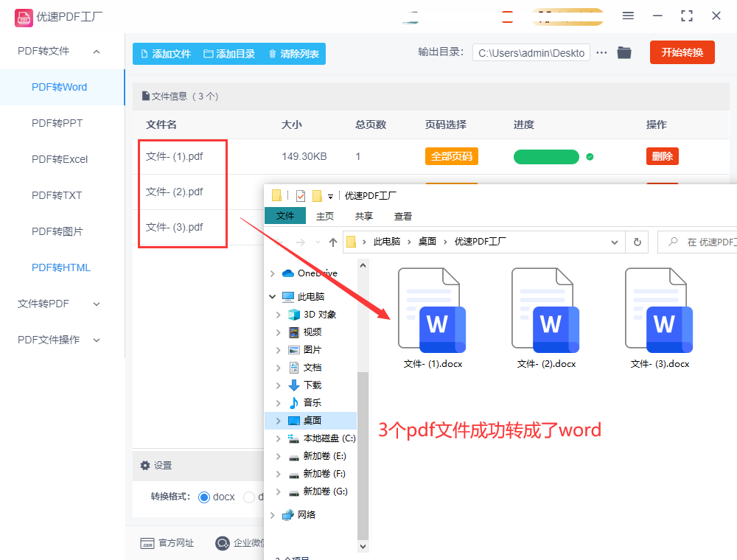Open the hamburger menu icon in title bar

pyautogui.click(x=628, y=16)
